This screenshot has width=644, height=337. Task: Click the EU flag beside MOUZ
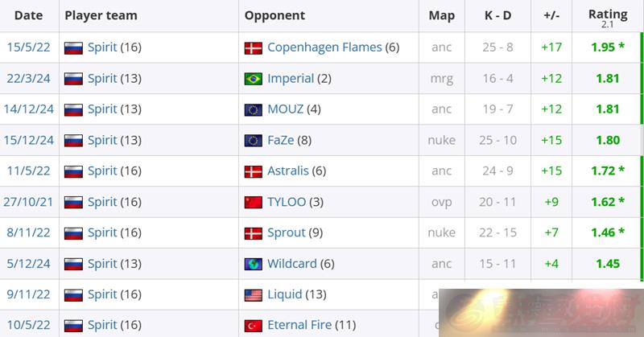point(253,109)
